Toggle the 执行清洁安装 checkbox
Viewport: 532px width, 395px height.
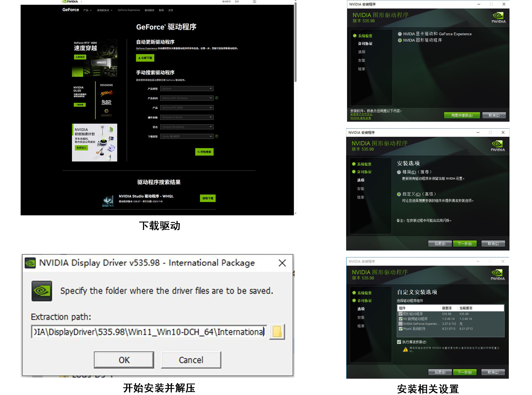399,342
